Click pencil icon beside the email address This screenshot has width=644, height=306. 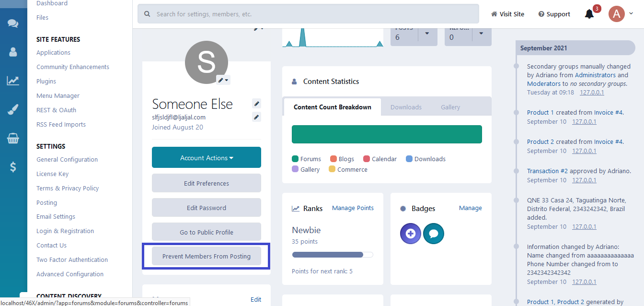(x=256, y=117)
